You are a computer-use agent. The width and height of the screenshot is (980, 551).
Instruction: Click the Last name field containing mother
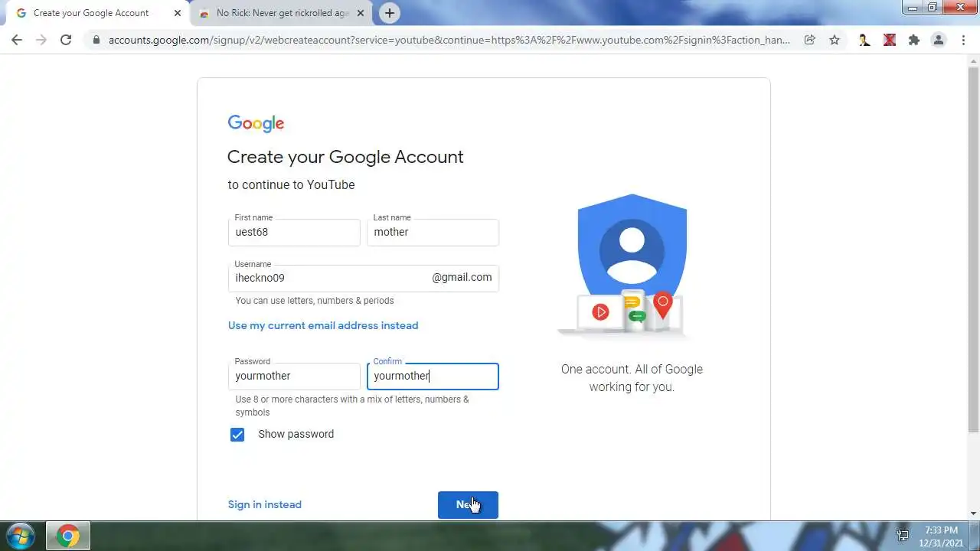pyautogui.click(x=433, y=233)
